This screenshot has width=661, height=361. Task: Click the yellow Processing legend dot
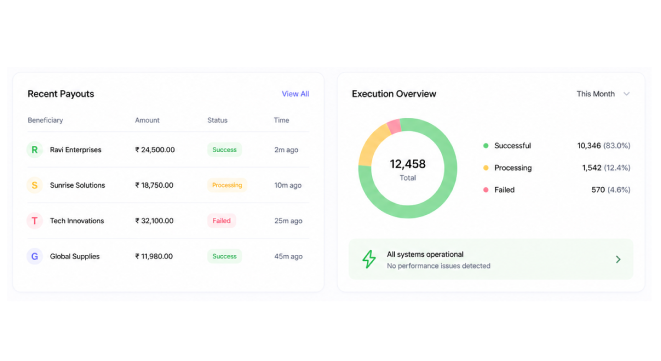click(486, 168)
